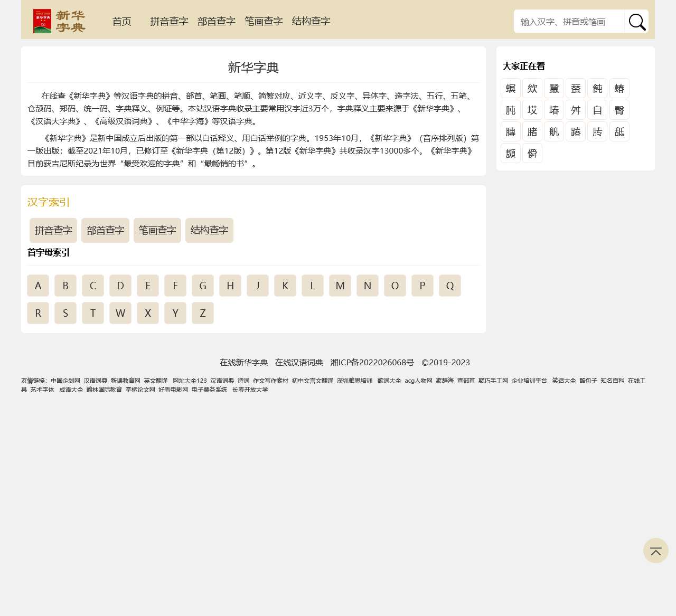Click the character 蜈 in 大家正在看
676x616 pixels.
click(510, 88)
